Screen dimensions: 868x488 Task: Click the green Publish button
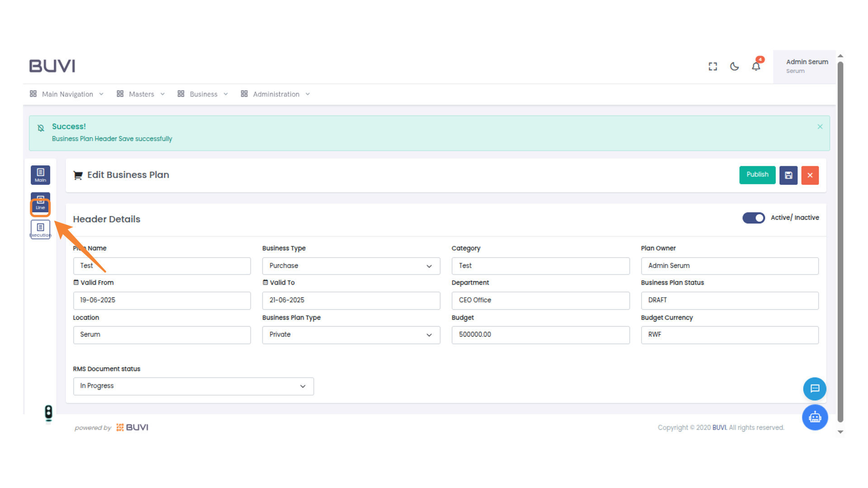coord(757,175)
